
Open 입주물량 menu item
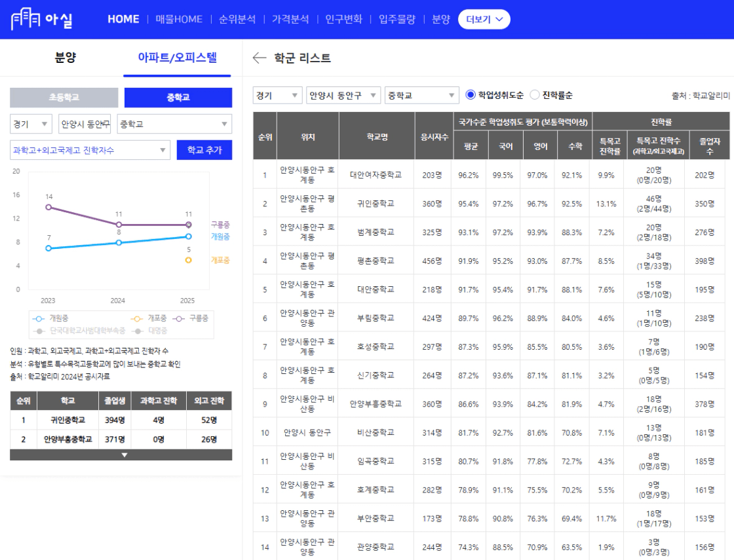click(x=397, y=19)
